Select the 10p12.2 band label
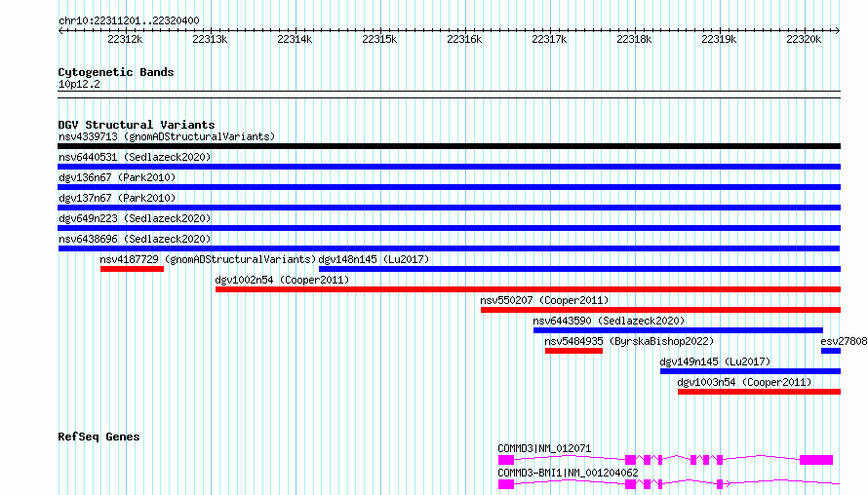This screenshot has width=868, height=495. point(79,84)
